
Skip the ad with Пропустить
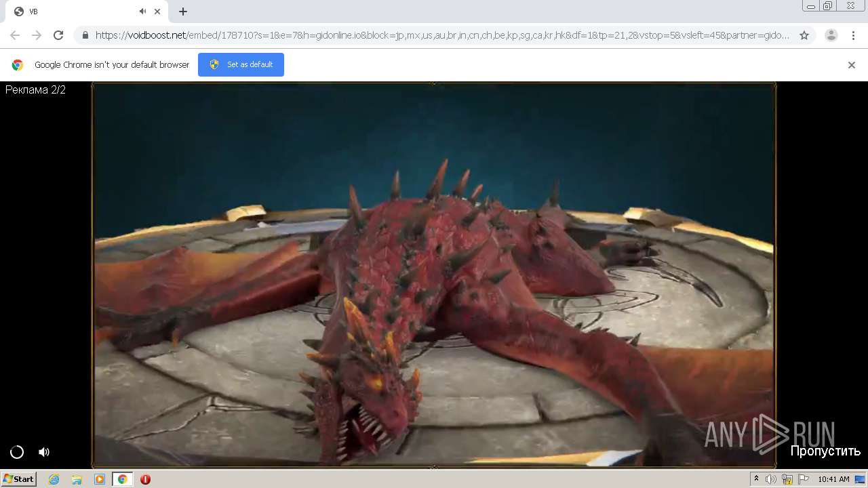coord(825,451)
